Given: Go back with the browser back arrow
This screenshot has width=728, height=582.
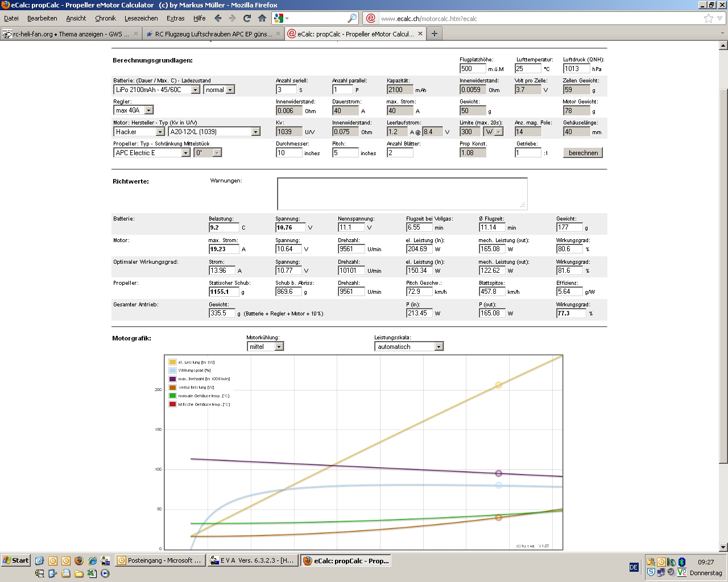Looking at the screenshot, I should 217,18.
